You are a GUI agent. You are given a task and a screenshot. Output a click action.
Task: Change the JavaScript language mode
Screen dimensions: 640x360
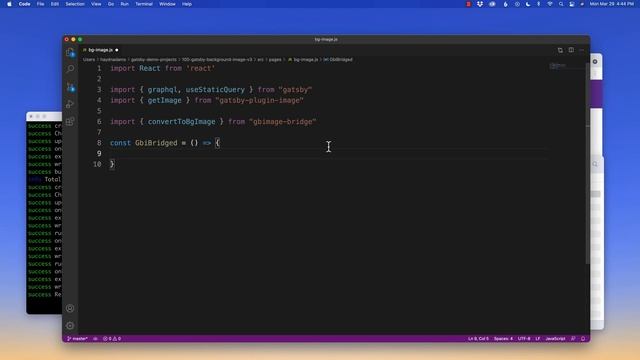[555, 339]
